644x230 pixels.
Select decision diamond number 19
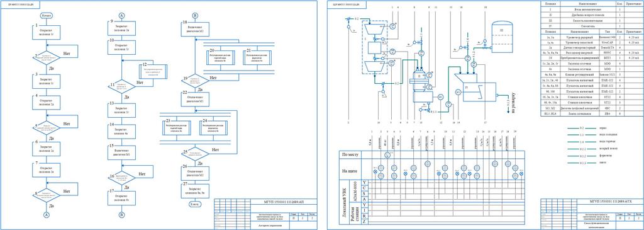195,80
